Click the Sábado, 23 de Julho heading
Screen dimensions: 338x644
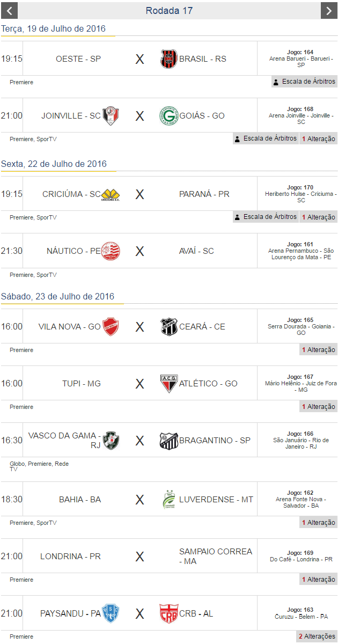[57, 297]
